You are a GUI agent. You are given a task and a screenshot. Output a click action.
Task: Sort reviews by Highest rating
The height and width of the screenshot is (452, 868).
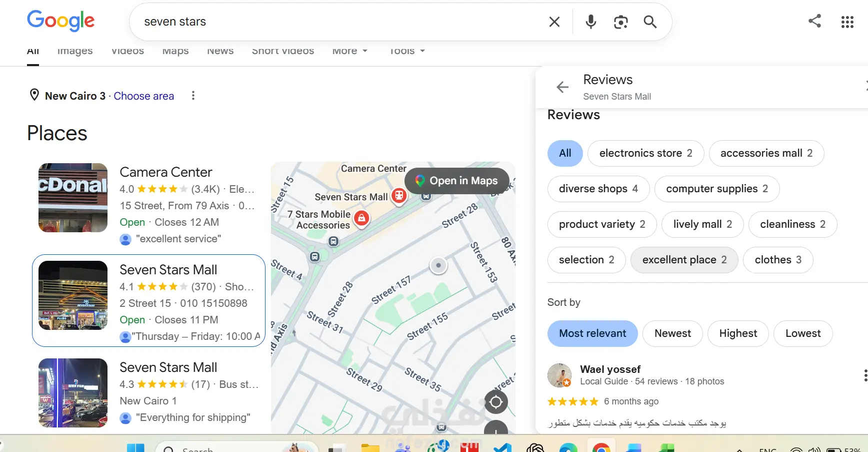pyautogui.click(x=738, y=333)
